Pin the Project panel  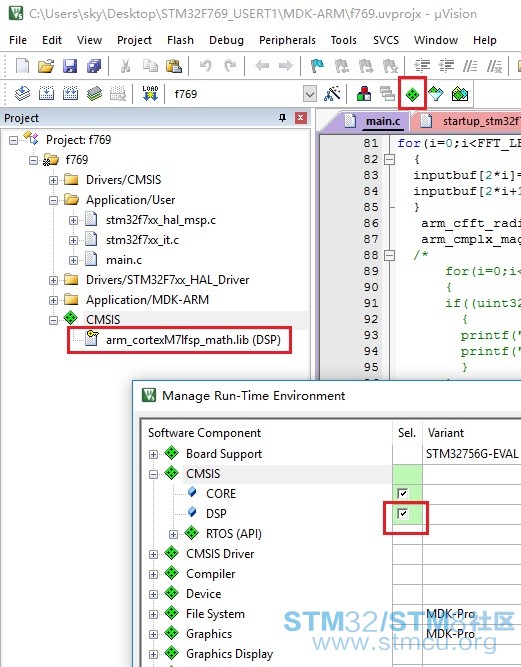point(282,117)
